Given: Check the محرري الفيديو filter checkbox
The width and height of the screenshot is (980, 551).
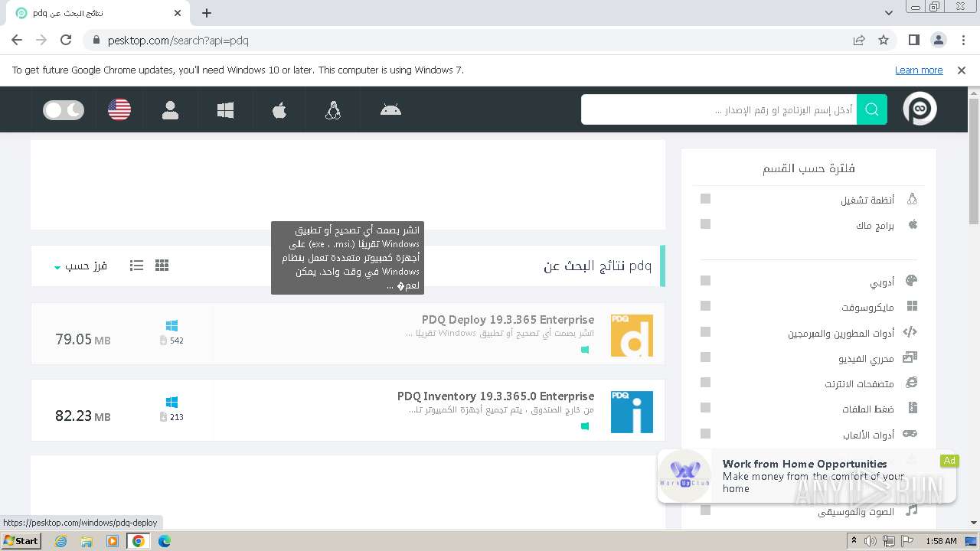Looking at the screenshot, I should pyautogui.click(x=705, y=357).
